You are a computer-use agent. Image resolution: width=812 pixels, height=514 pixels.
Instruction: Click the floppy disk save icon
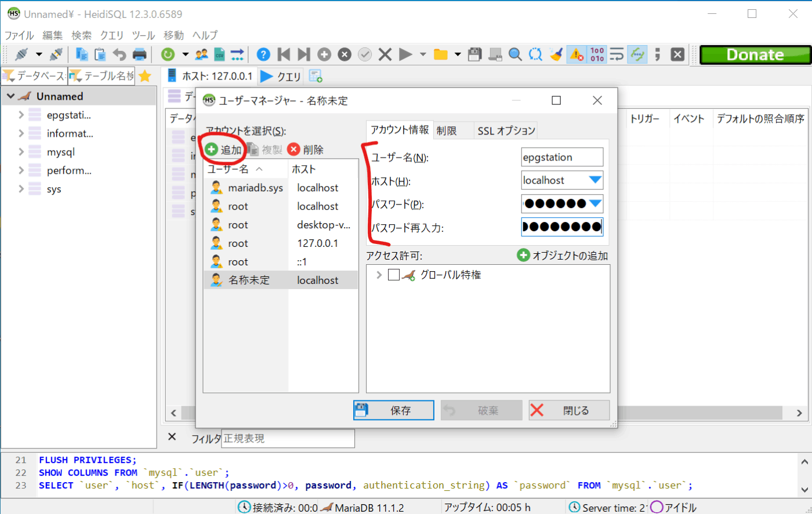coord(475,54)
